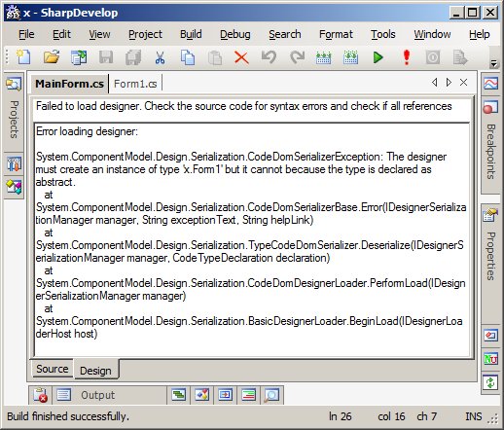Expand toolbar overflow options arrow
Screen dimensions: 504x430
493,63
